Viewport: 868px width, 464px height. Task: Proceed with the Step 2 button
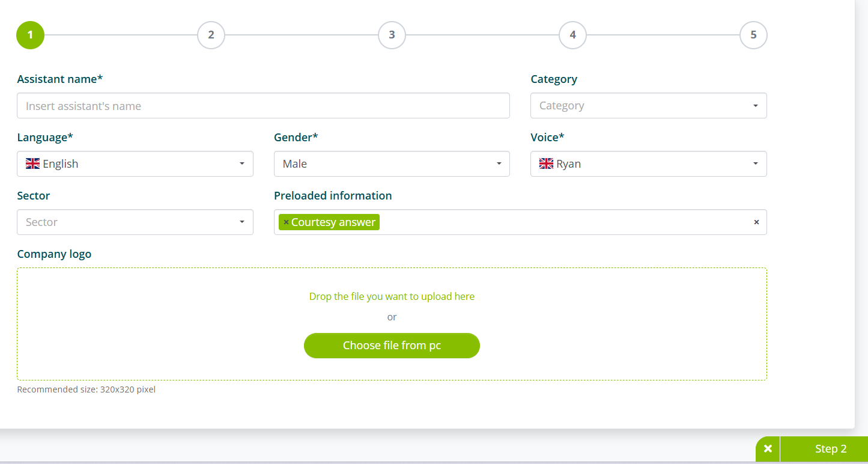click(x=824, y=449)
